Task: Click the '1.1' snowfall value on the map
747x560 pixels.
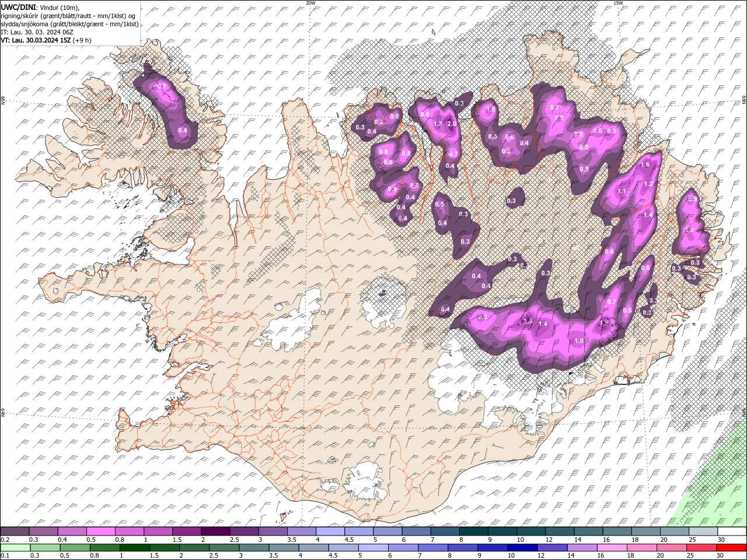Action: (x=622, y=191)
